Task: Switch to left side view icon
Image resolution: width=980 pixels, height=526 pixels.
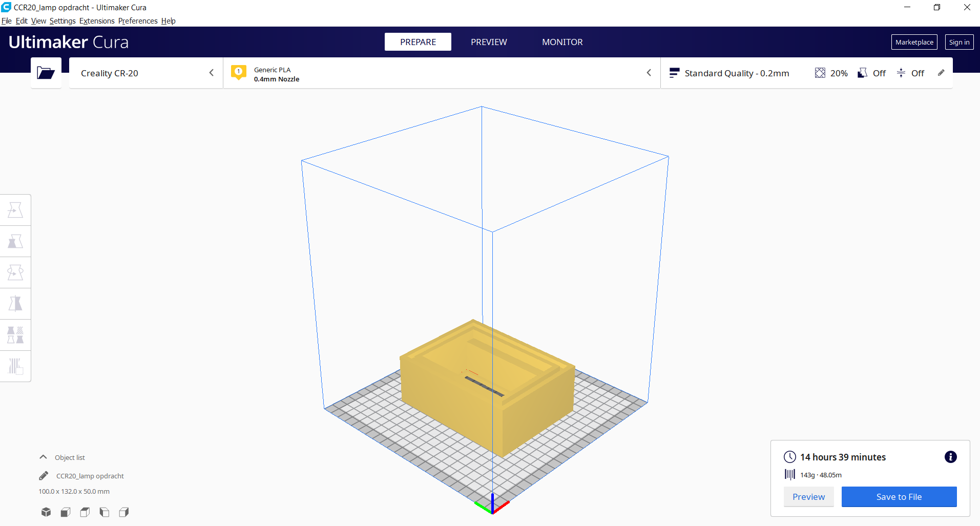Action: pos(105,512)
